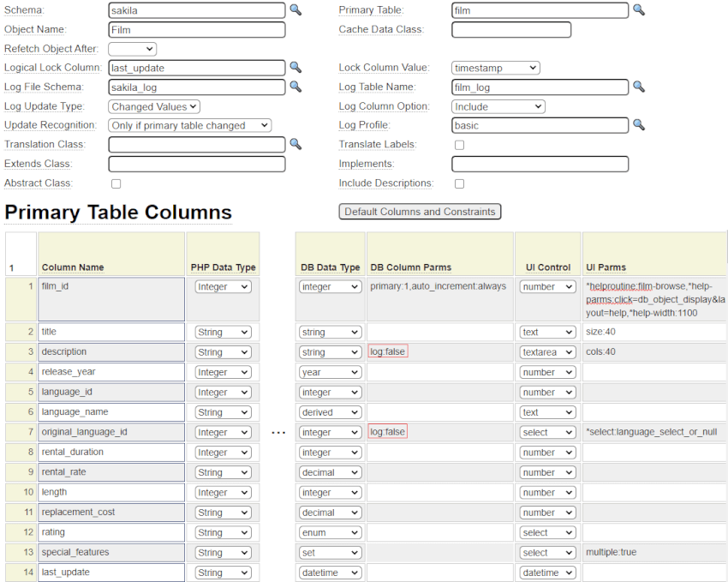Open the Update Recognition dropdown
This screenshot has height=582, width=728.
(x=189, y=125)
